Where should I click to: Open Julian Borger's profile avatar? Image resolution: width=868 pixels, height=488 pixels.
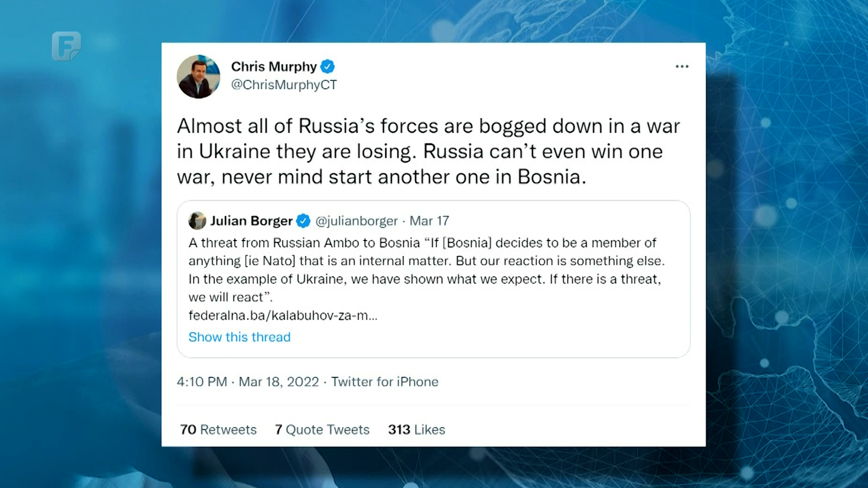pos(196,221)
